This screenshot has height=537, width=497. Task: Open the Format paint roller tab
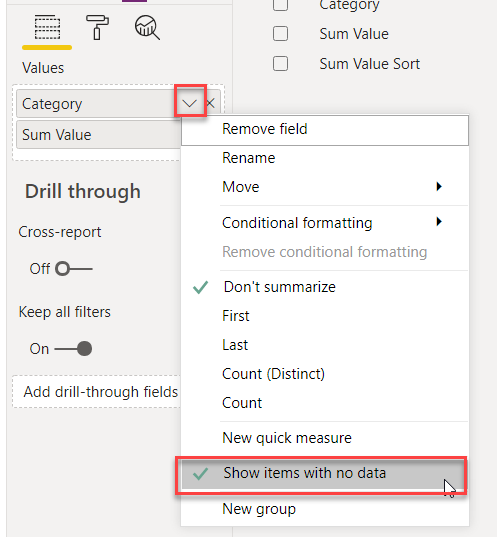click(97, 27)
